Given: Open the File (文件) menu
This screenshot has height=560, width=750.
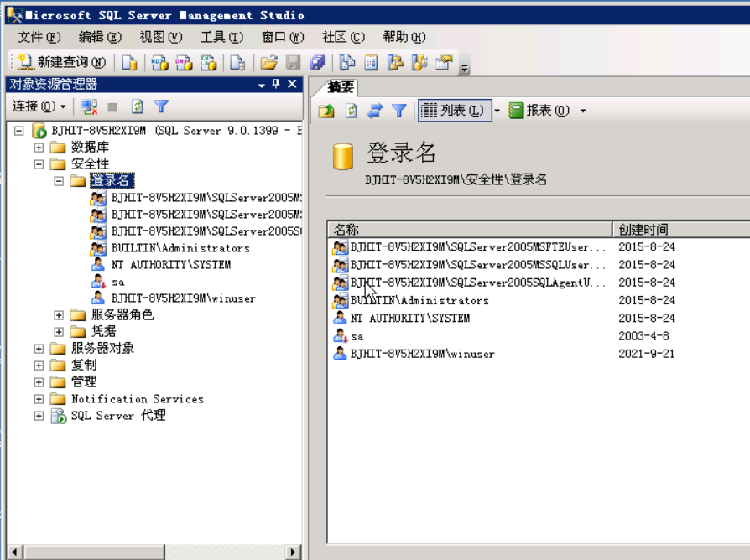Looking at the screenshot, I should 39,37.
